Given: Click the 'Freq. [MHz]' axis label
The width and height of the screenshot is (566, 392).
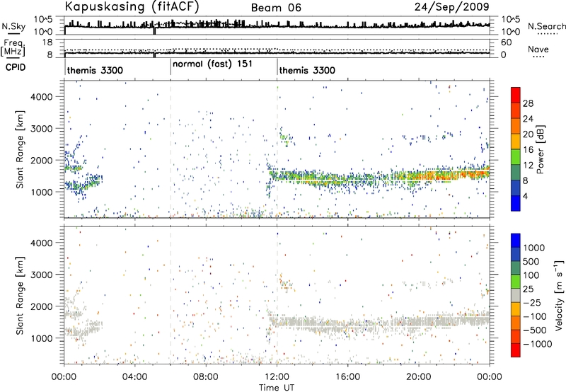Looking at the screenshot, I should pyautogui.click(x=13, y=48).
